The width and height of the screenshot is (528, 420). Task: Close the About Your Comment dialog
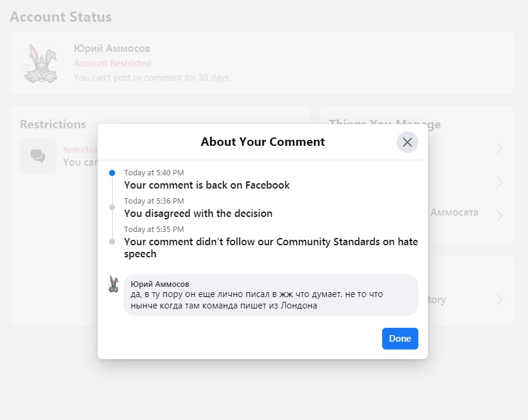pyautogui.click(x=407, y=142)
